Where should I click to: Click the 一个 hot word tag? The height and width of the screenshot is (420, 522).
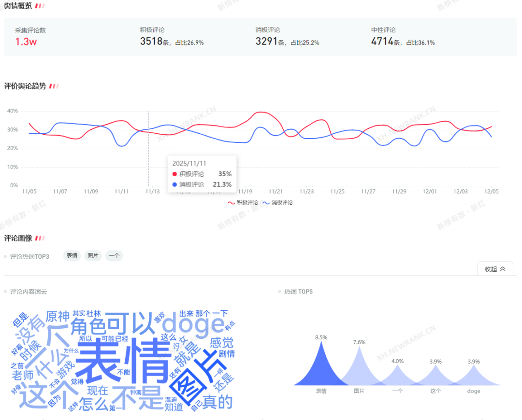point(114,256)
